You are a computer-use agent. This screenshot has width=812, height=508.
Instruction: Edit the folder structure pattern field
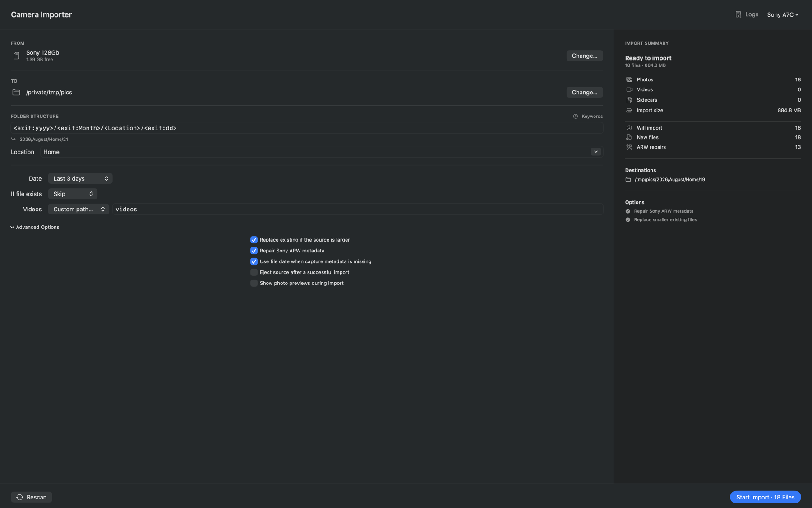307,128
